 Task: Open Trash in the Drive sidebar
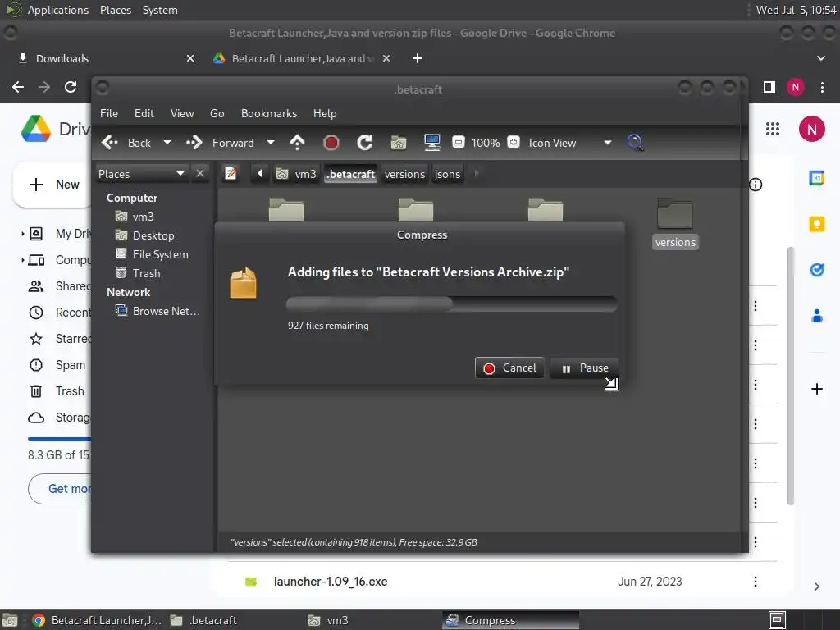pyautogui.click(x=57, y=391)
